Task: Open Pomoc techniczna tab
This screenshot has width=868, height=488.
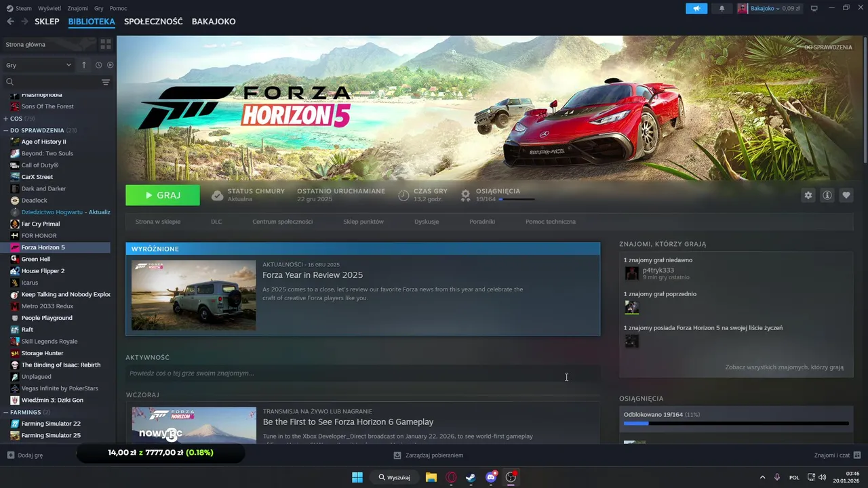Action: 551,222
